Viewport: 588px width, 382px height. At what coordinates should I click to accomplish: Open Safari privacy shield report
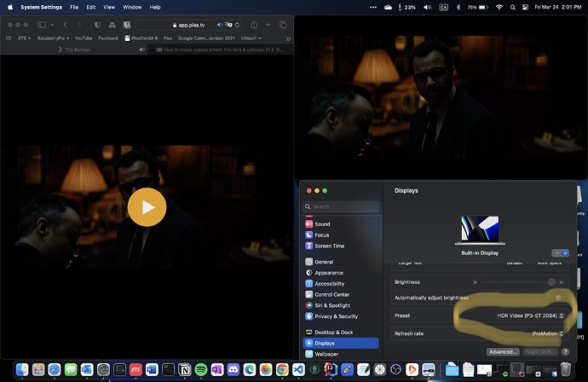click(97, 25)
